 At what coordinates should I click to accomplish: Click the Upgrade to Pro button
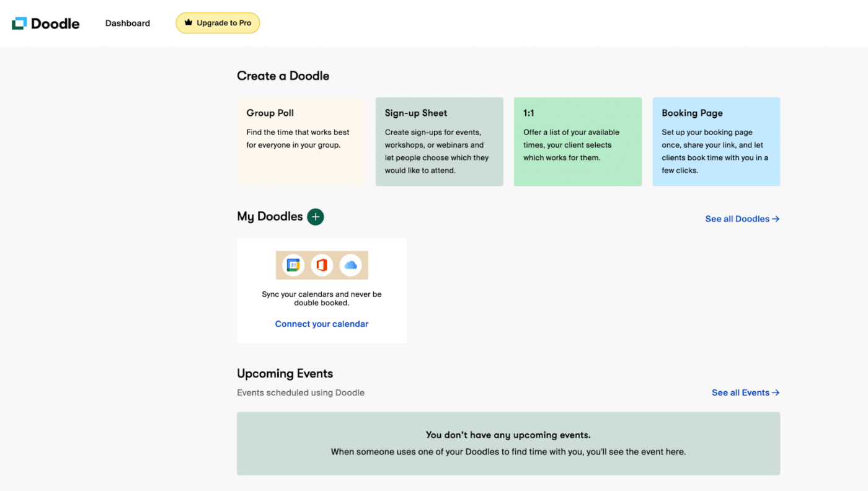pos(218,23)
